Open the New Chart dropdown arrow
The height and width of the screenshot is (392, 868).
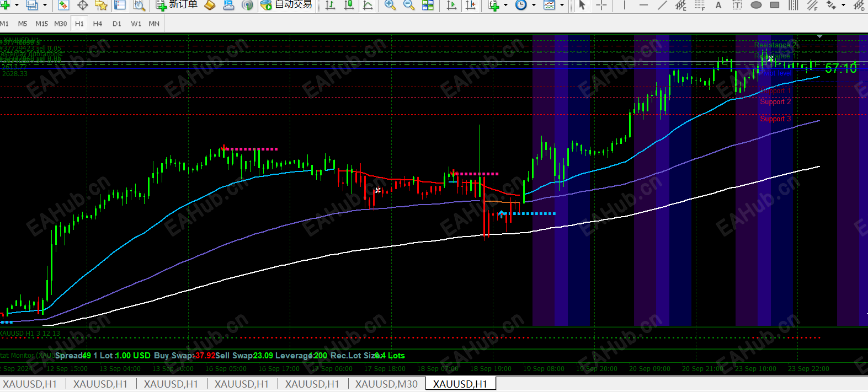pyautogui.click(x=17, y=5)
